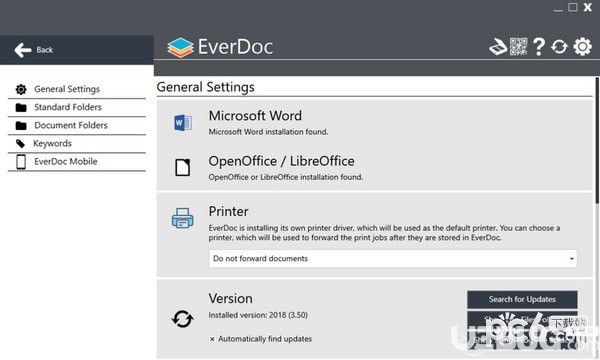The width and height of the screenshot is (600, 360).
Task: Select General Settings in sidebar
Action: coord(77,89)
